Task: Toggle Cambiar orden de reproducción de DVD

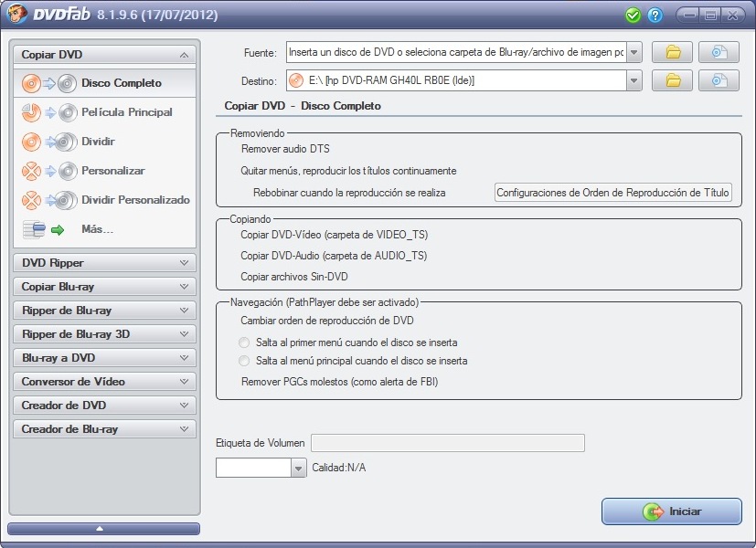Action: pos(327,321)
